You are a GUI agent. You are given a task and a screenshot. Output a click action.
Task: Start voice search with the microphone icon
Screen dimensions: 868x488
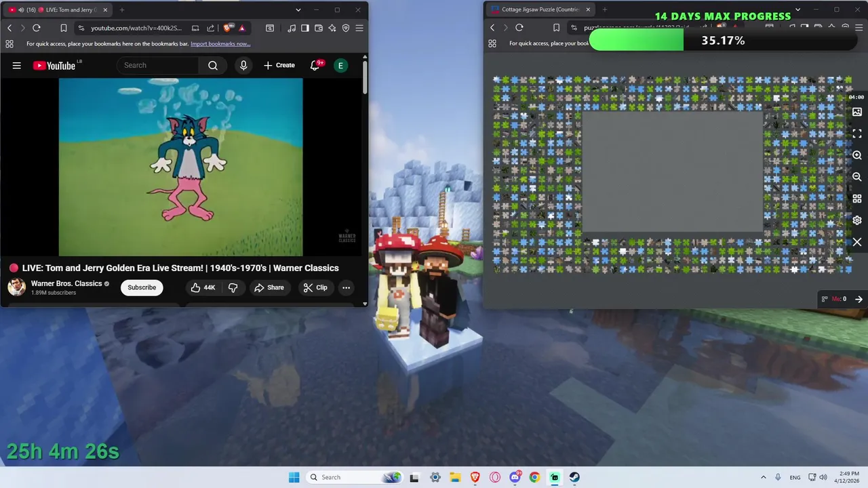pyautogui.click(x=243, y=65)
